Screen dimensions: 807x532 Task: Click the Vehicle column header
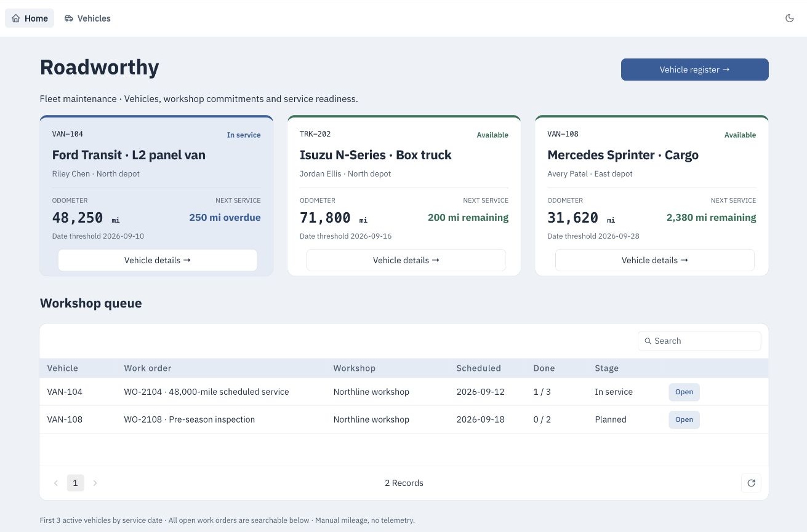pos(63,368)
